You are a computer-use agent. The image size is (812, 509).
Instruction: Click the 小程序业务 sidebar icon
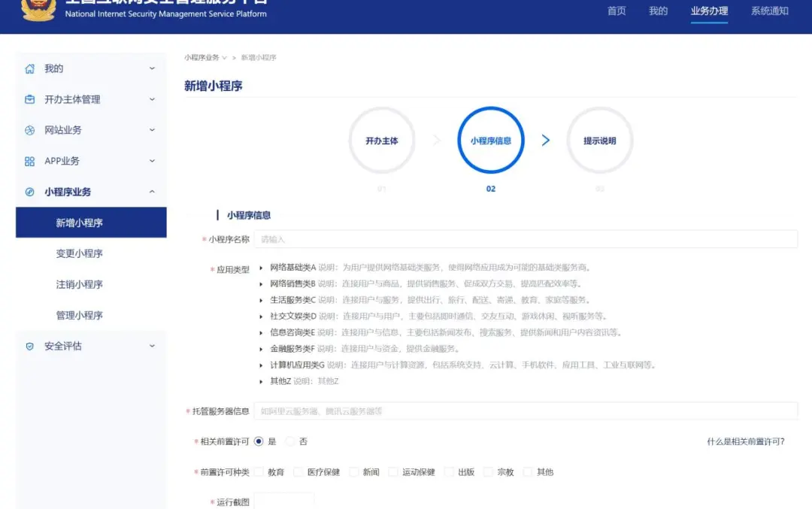pos(30,192)
